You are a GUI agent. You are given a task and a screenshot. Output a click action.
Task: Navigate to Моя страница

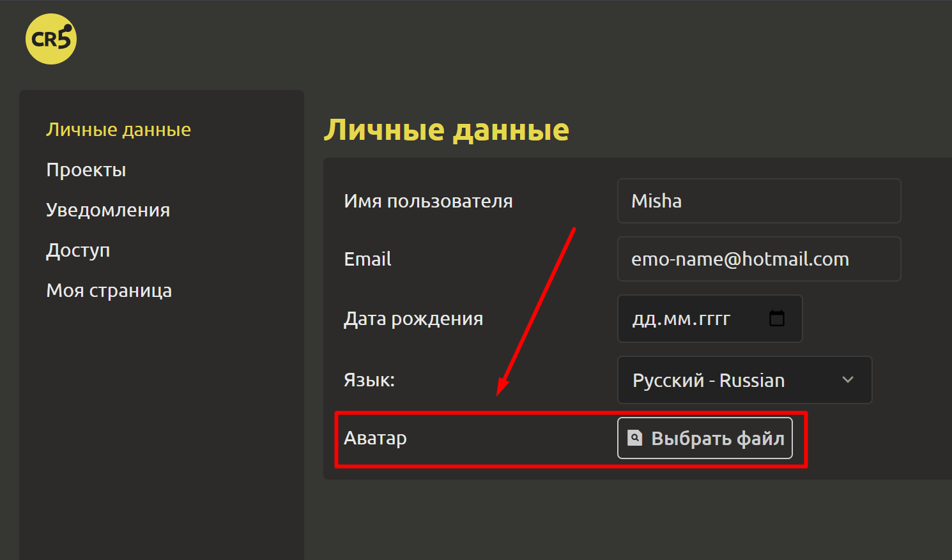[109, 291]
